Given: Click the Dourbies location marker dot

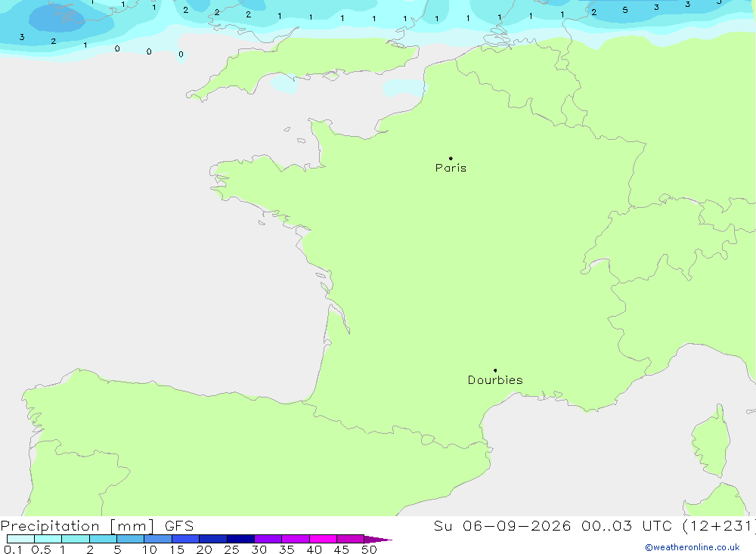Looking at the screenshot, I should [495, 370].
